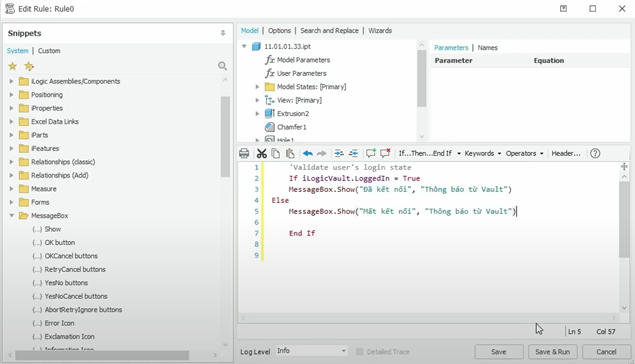The width and height of the screenshot is (635, 364).
Task: Switch to the Names tab
Action: pos(487,48)
